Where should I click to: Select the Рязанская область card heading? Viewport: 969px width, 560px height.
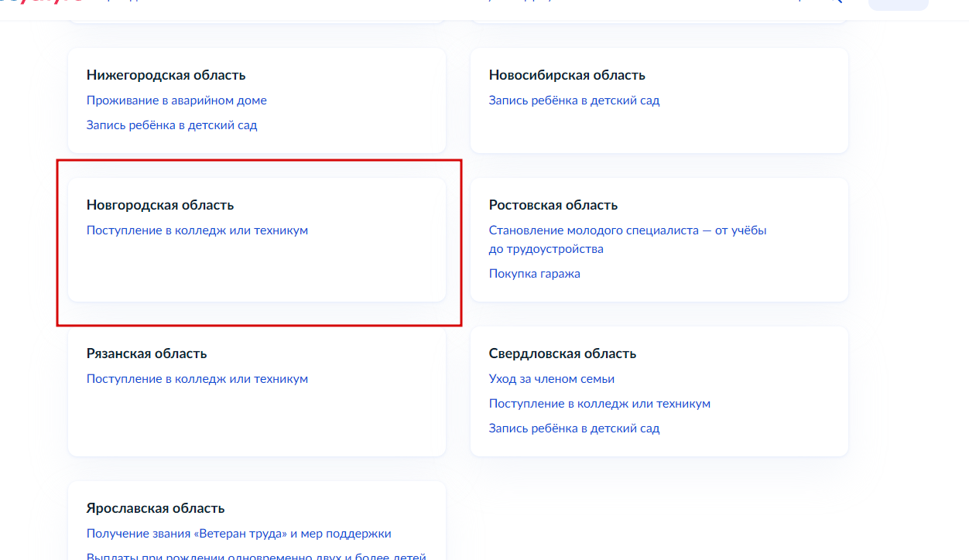147,353
